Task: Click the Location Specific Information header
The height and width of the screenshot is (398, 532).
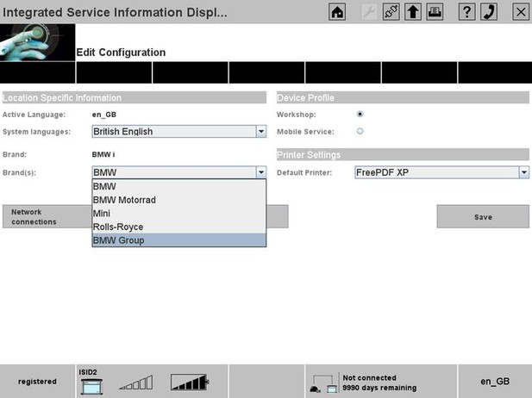Action: pyautogui.click(x=135, y=97)
